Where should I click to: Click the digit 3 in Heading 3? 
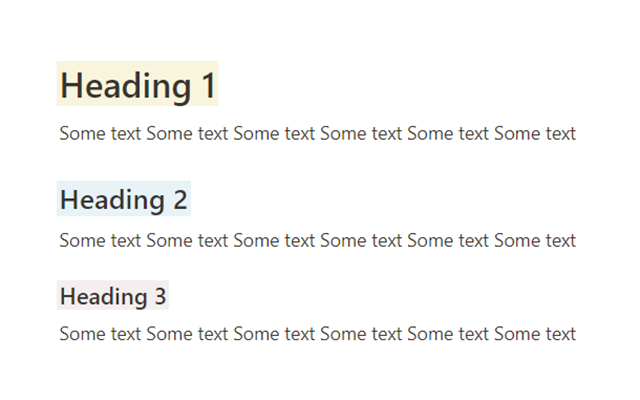click(x=160, y=296)
